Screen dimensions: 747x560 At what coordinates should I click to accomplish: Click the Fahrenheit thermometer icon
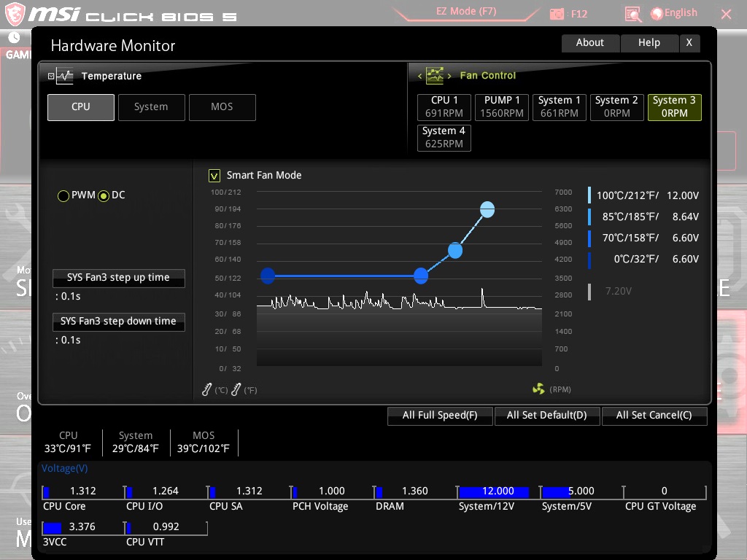click(x=236, y=389)
